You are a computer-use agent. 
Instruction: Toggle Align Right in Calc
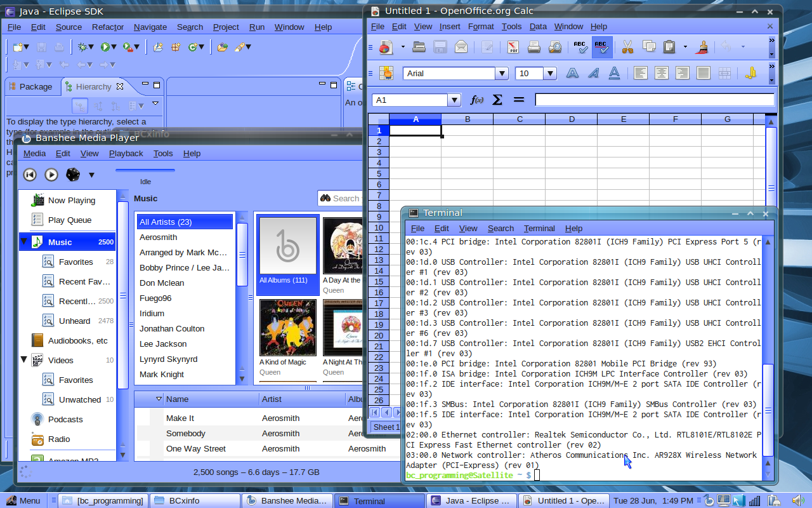click(x=683, y=73)
